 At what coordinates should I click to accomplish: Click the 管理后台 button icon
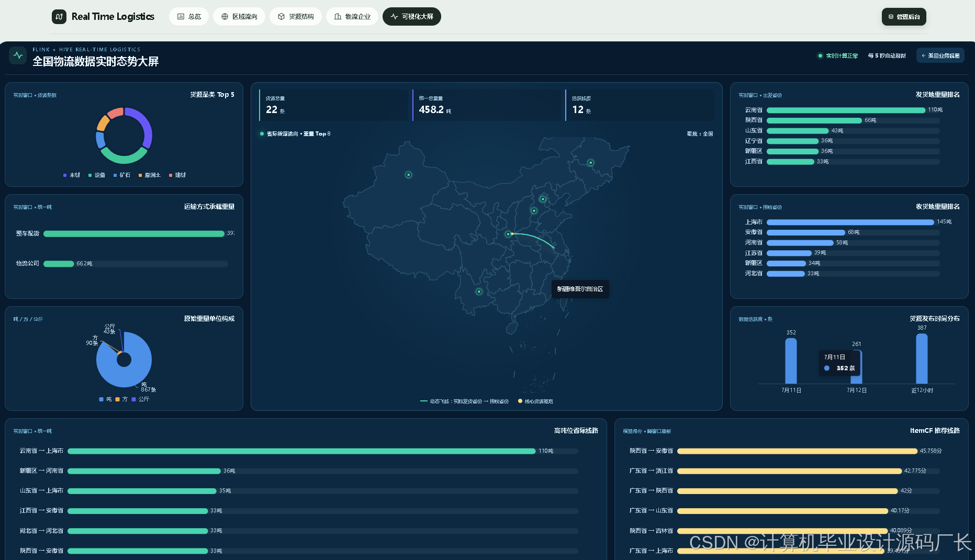point(891,17)
